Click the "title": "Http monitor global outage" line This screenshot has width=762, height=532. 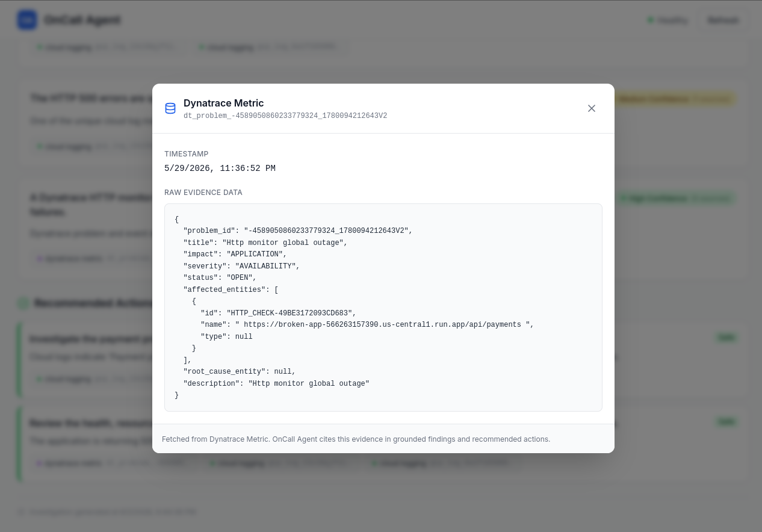click(265, 243)
